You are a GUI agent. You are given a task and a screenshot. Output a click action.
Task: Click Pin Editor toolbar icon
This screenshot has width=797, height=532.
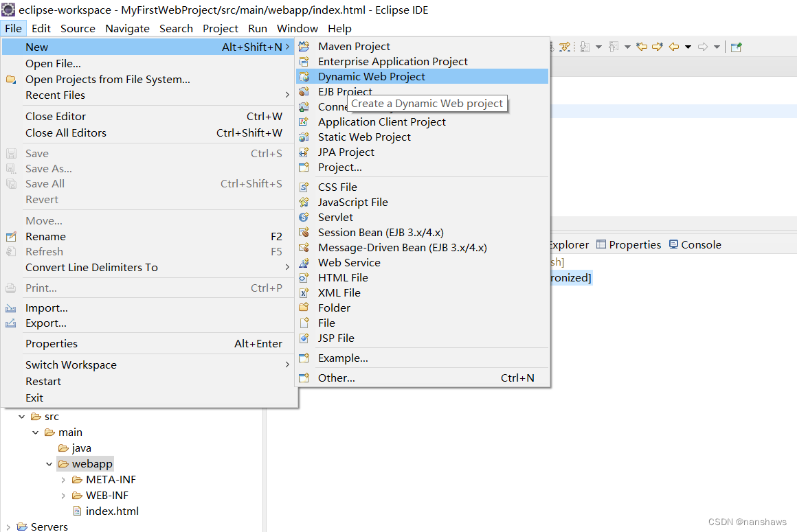[x=737, y=47]
